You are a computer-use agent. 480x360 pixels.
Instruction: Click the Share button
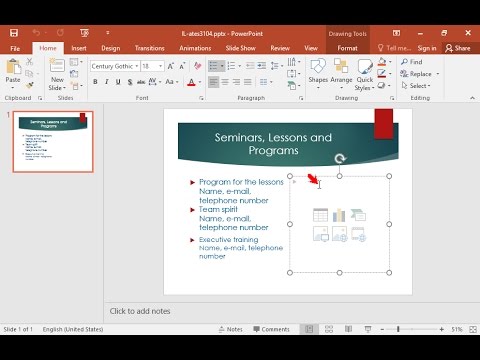458,48
